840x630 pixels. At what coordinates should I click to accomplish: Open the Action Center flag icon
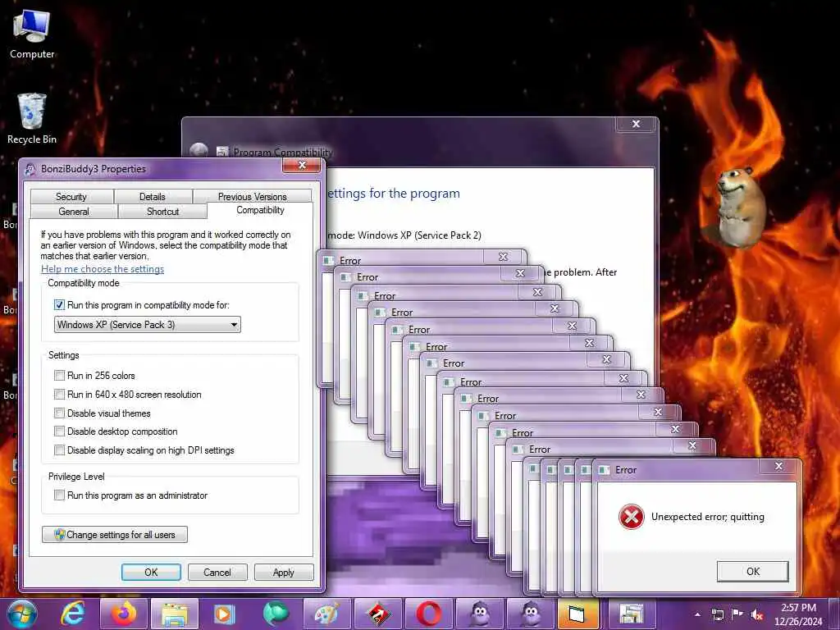(737, 614)
